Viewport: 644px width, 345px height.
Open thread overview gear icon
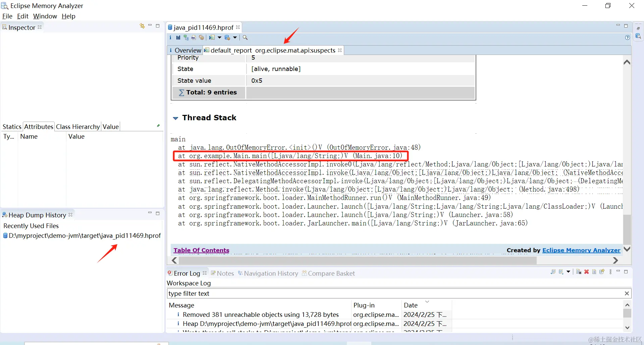pos(201,38)
